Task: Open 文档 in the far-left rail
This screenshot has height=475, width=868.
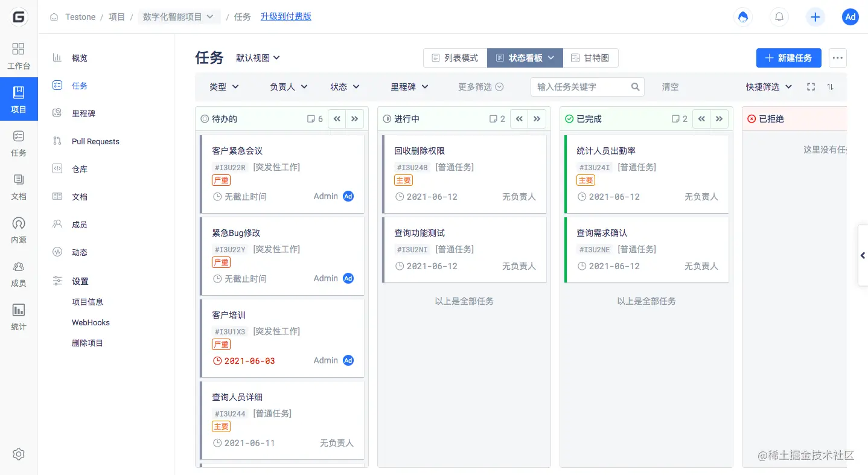Action: [19, 186]
